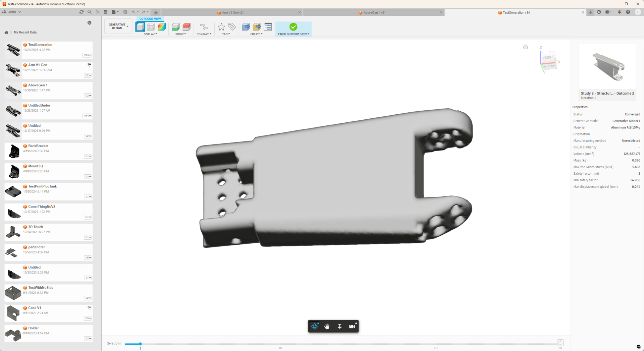Screen dimensions: 644x351
Task: Switch to the AboveGen 1 v2 tab
Action: tap(374, 12)
